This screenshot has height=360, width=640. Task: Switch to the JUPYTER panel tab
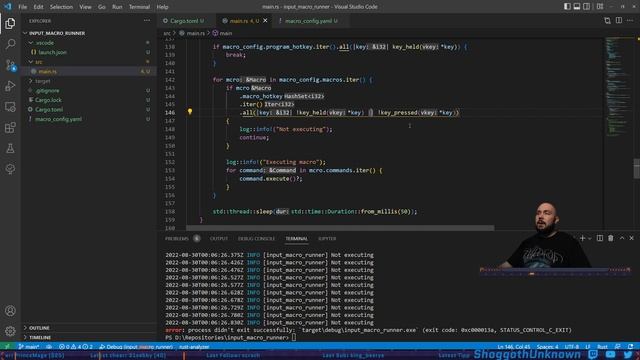click(327, 238)
